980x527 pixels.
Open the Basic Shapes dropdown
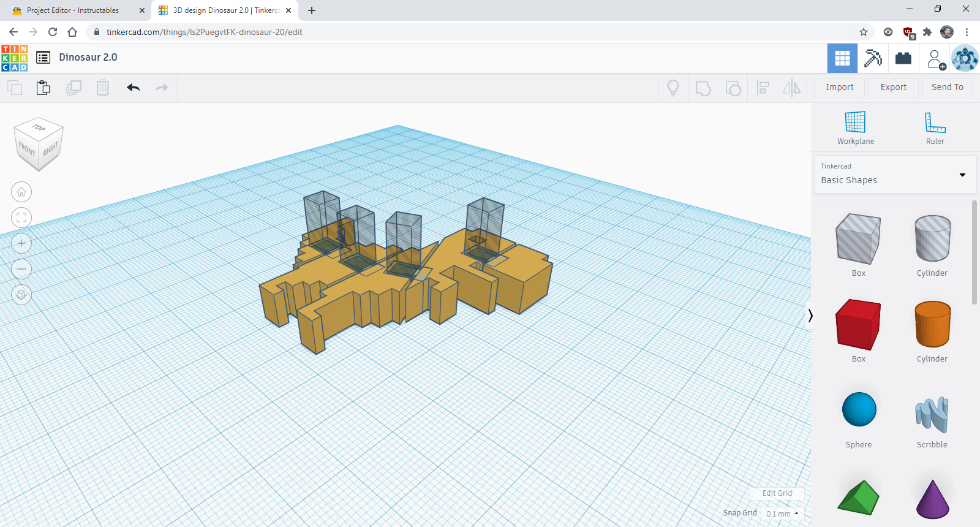tap(895, 174)
